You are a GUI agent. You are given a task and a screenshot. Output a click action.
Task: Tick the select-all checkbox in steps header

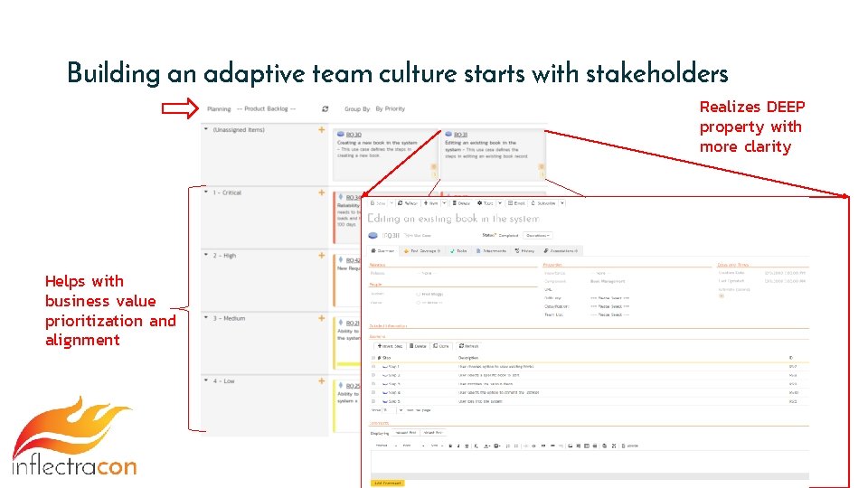point(373,358)
